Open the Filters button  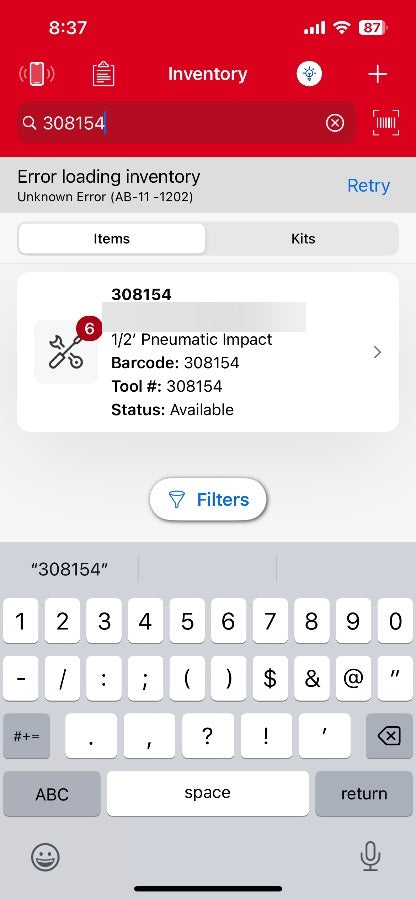(x=208, y=499)
